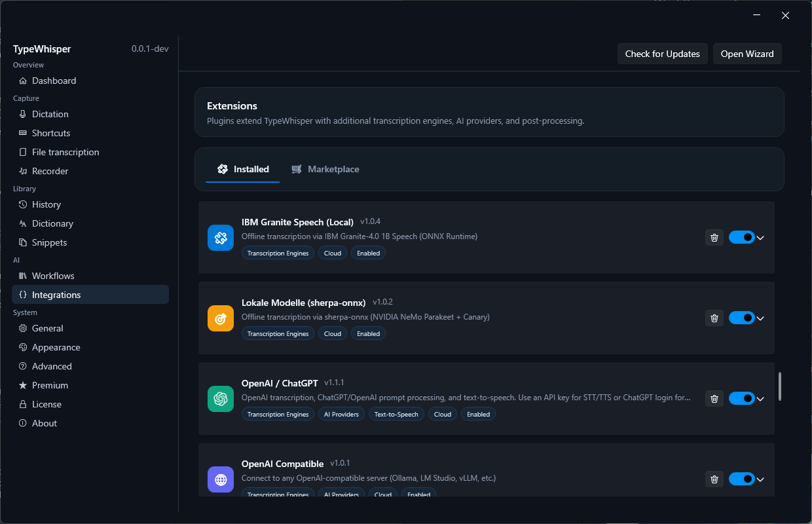The height and width of the screenshot is (524, 812).
Task: Click the Workflows icon in sidebar
Action: pos(23,276)
